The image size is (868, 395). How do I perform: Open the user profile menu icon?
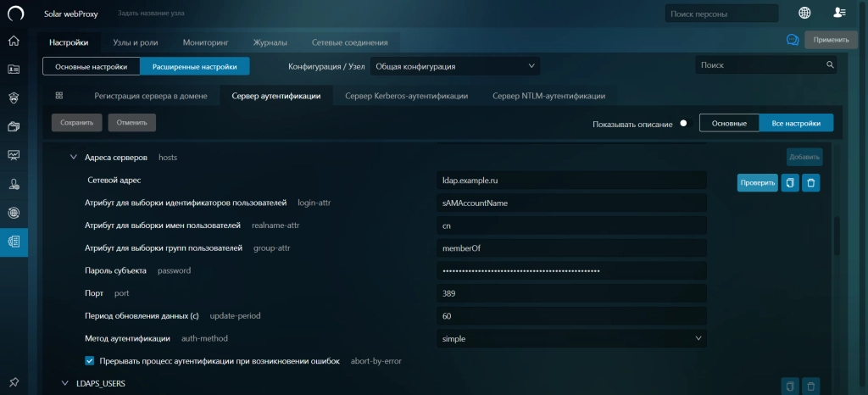pyautogui.click(x=839, y=13)
